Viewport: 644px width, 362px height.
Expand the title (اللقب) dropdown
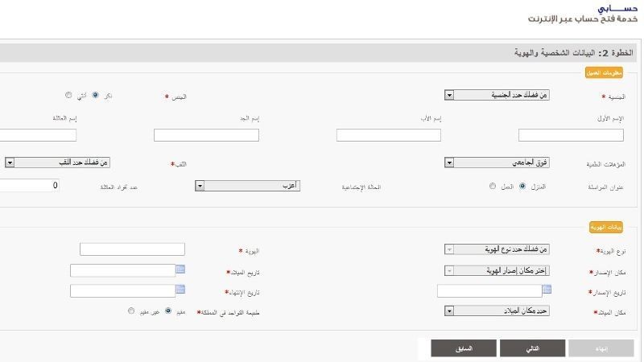click(x=57, y=162)
